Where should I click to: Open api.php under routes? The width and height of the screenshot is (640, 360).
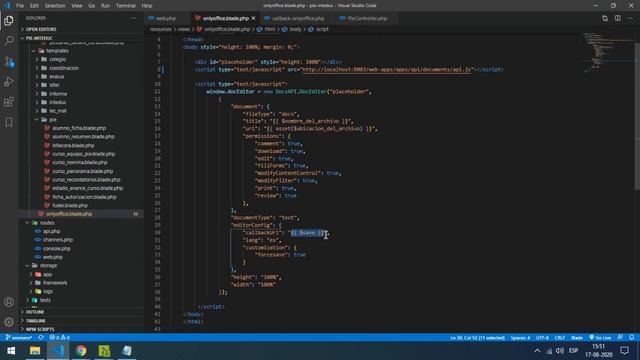(51, 231)
